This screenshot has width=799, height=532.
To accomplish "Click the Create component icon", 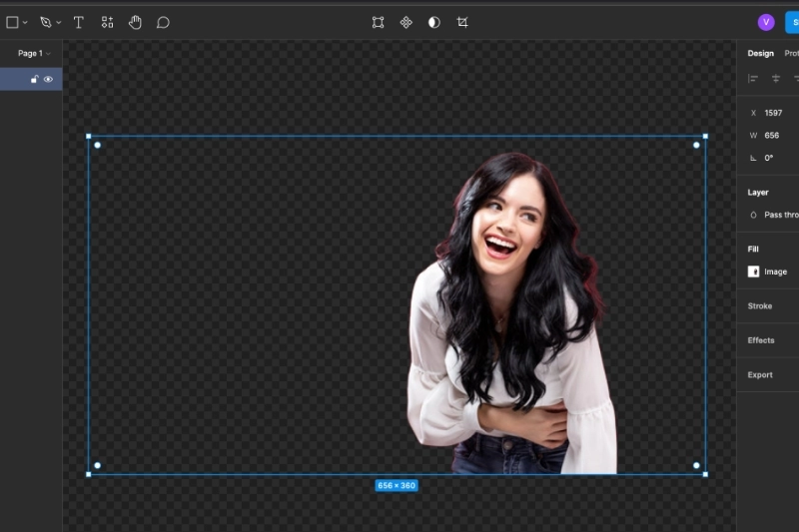I will 406,22.
